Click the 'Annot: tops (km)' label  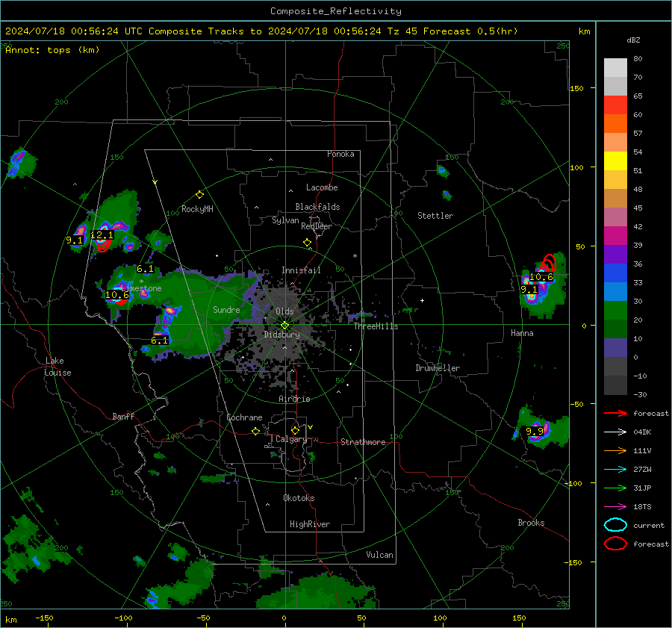pos(52,50)
